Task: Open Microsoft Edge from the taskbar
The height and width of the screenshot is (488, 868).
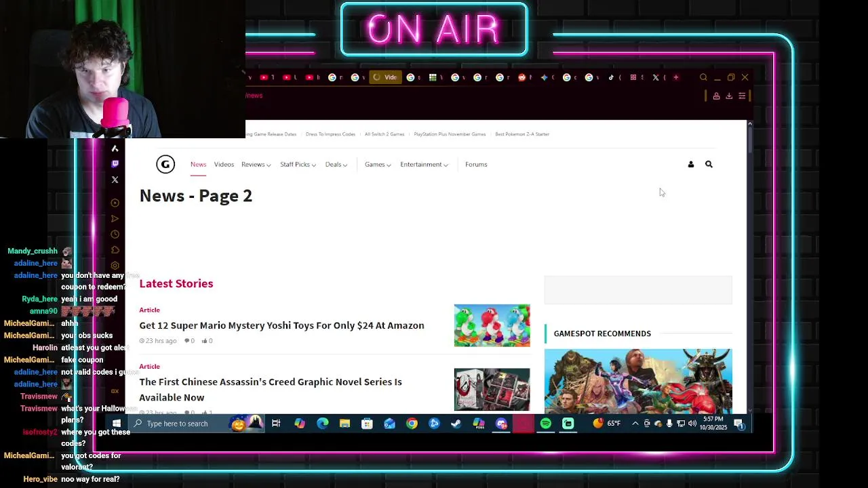Action: (x=322, y=424)
